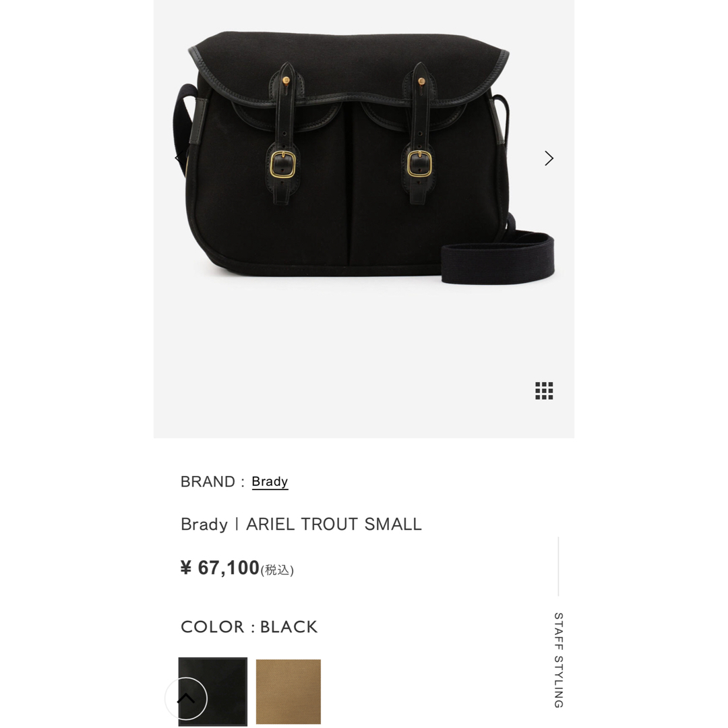Click the bag's shoulder strap in photo
The width and height of the screenshot is (728, 728).
point(497,258)
